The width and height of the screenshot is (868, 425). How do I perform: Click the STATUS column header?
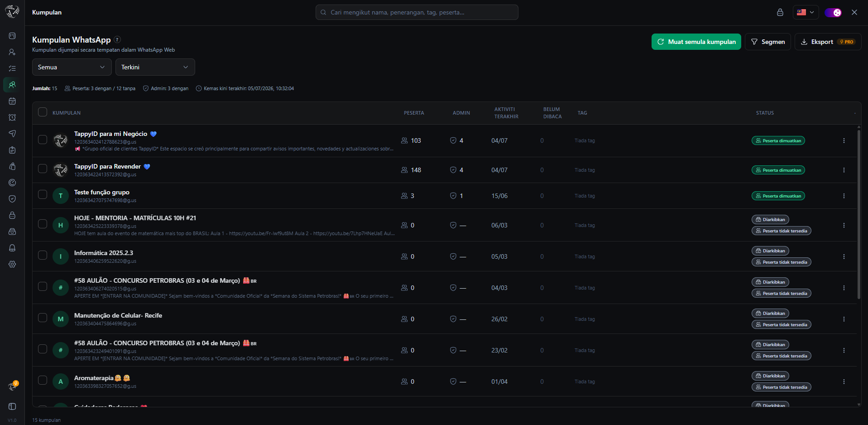click(x=765, y=113)
